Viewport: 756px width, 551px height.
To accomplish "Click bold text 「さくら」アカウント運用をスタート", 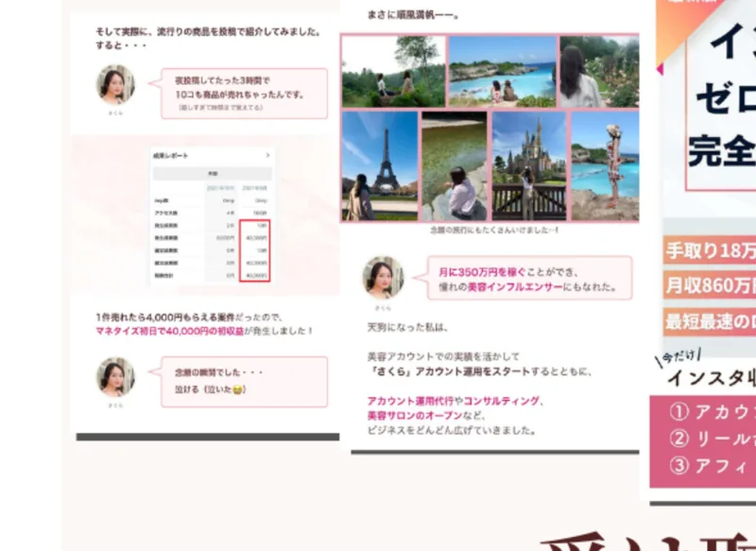I will tap(449, 371).
